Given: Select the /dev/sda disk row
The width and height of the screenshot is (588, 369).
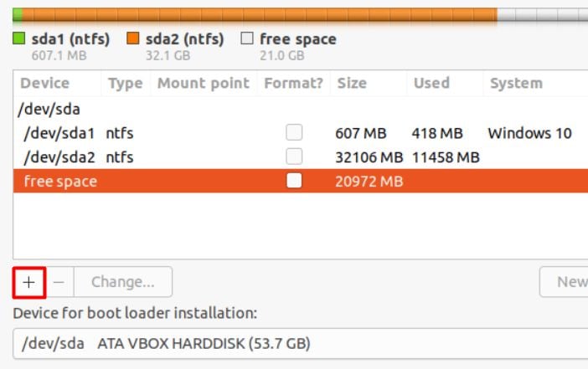Looking at the screenshot, I should pos(49,109).
